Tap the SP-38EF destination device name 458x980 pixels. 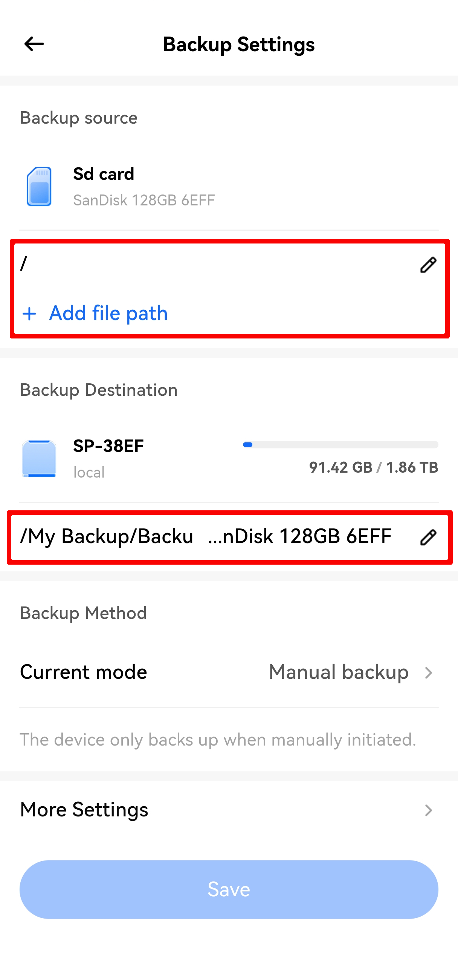[108, 446]
